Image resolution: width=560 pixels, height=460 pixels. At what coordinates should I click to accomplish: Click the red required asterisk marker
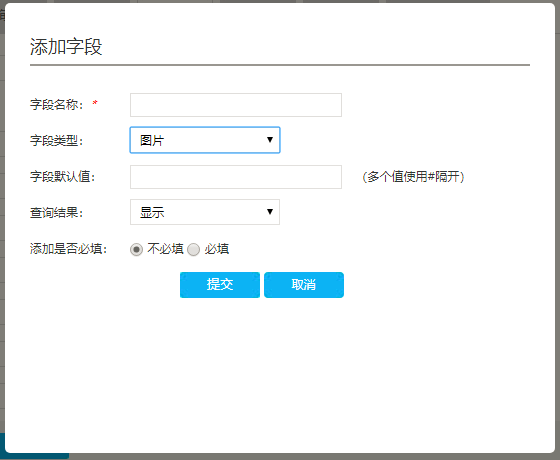click(x=95, y=103)
